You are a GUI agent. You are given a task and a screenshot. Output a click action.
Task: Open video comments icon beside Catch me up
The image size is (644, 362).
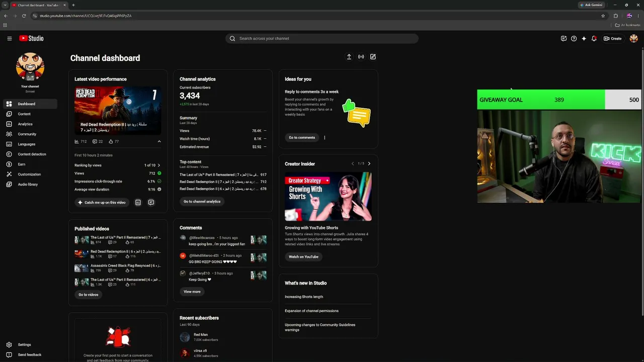click(x=151, y=203)
